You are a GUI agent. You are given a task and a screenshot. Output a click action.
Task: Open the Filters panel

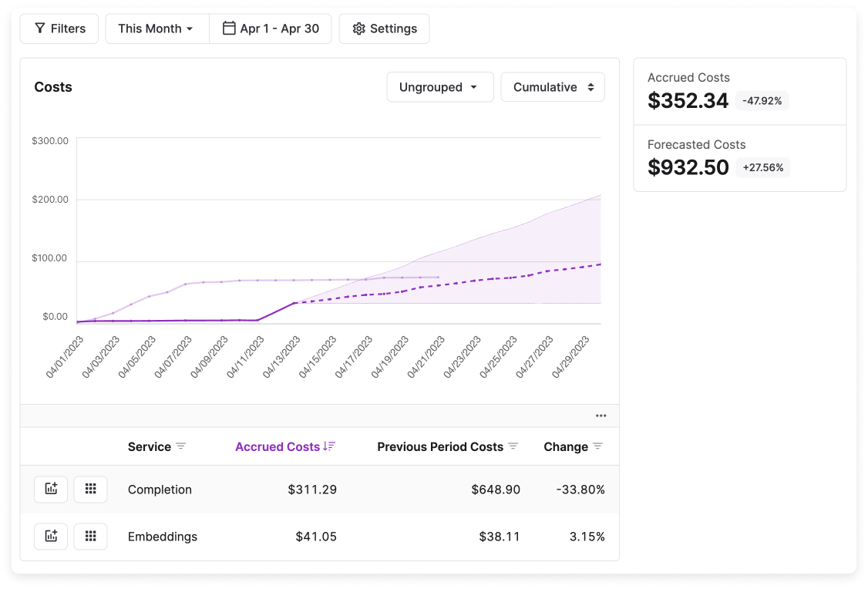click(x=59, y=28)
